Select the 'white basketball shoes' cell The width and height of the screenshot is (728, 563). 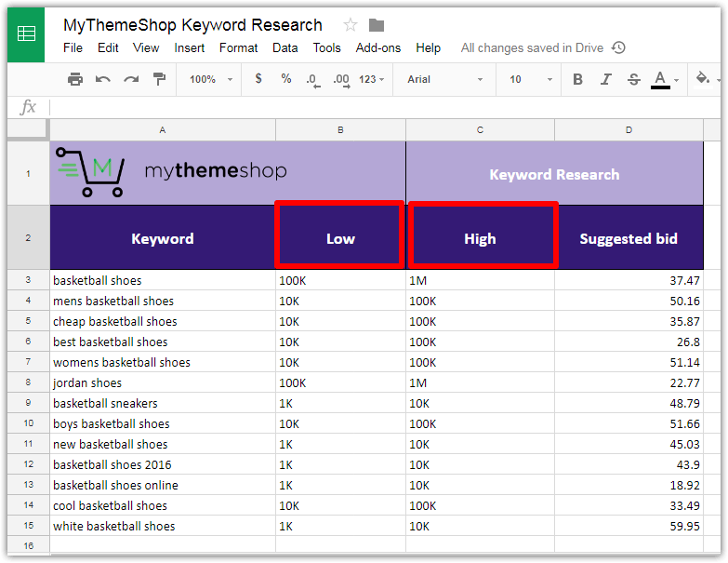click(x=163, y=526)
